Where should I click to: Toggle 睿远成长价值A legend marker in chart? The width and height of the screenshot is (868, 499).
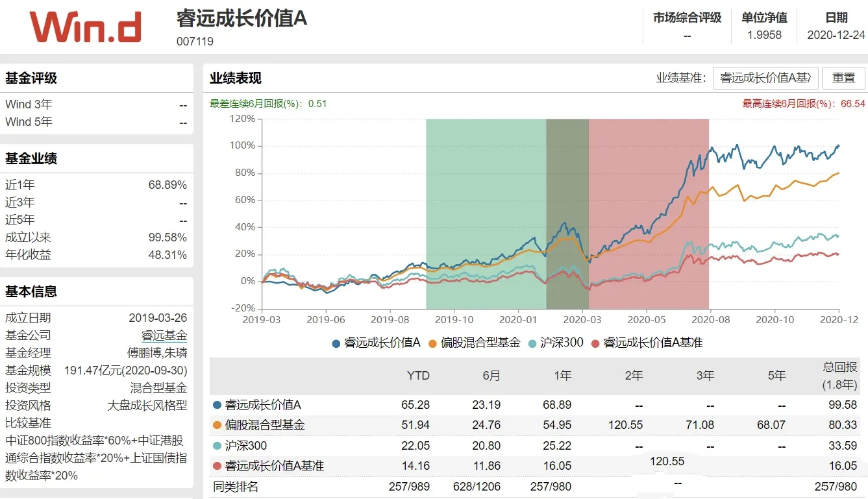point(336,343)
